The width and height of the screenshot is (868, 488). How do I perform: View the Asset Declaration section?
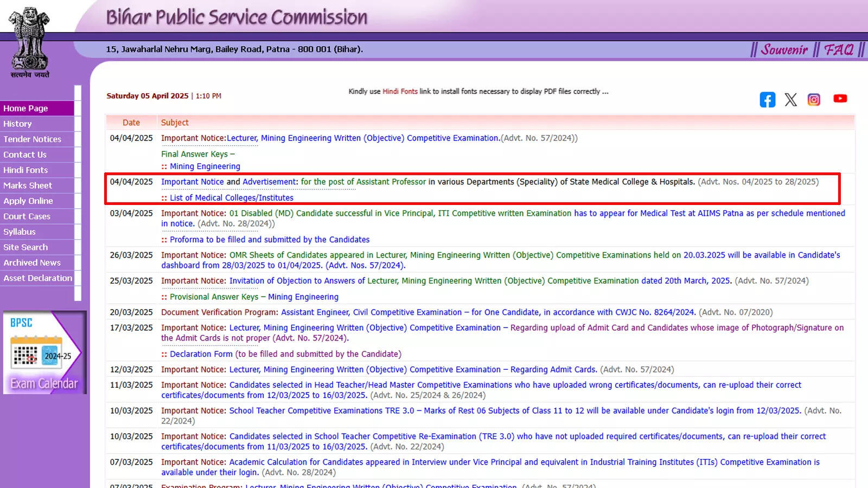pos(37,278)
